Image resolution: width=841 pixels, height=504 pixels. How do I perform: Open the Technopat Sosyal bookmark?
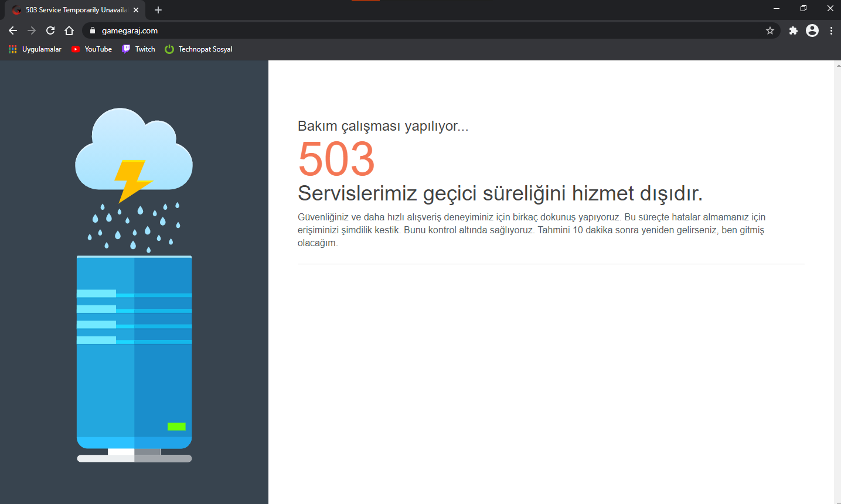point(199,49)
